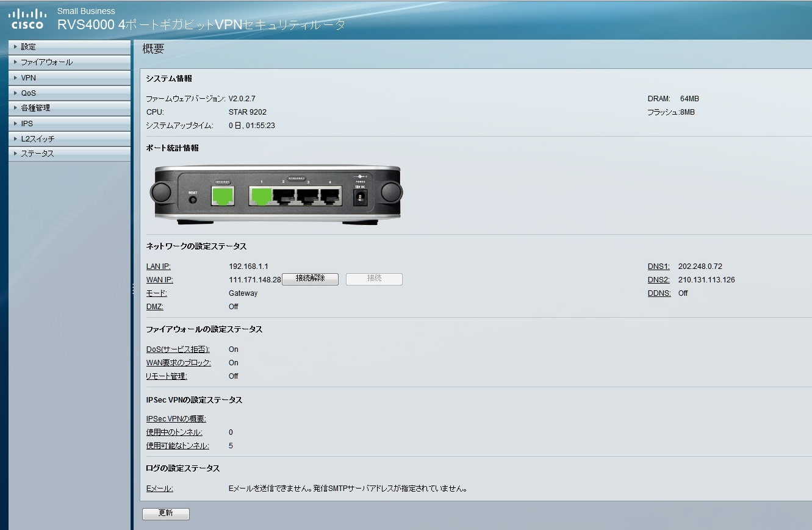Screen dimensions: 812x530
Task: Click LAN port 4 on router image
Action: pyautogui.click(x=331, y=196)
